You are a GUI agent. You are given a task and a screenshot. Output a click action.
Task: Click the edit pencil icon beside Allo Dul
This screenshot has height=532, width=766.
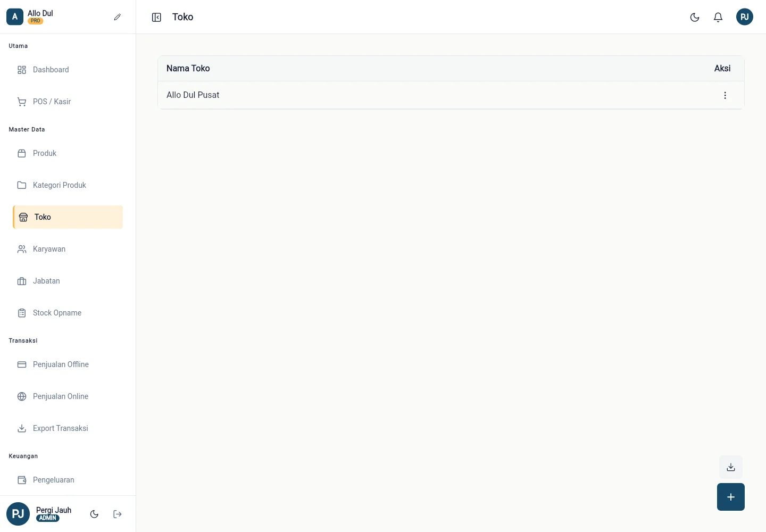point(118,17)
